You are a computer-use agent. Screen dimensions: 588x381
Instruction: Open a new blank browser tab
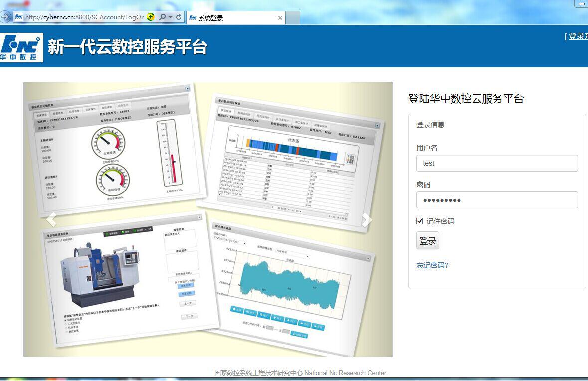(293, 18)
